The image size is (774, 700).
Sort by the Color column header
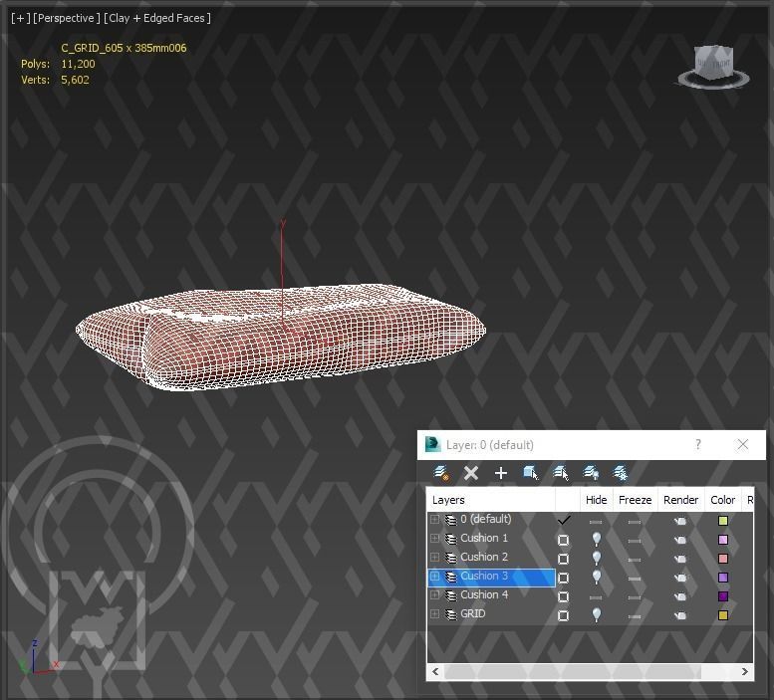tap(723, 500)
